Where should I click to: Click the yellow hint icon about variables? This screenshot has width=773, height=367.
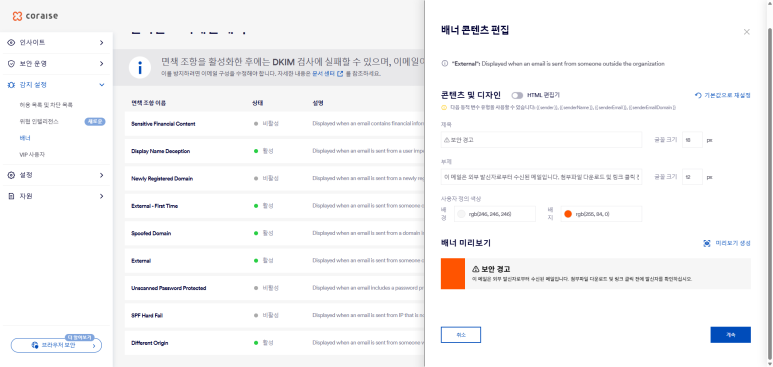point(444,107)
